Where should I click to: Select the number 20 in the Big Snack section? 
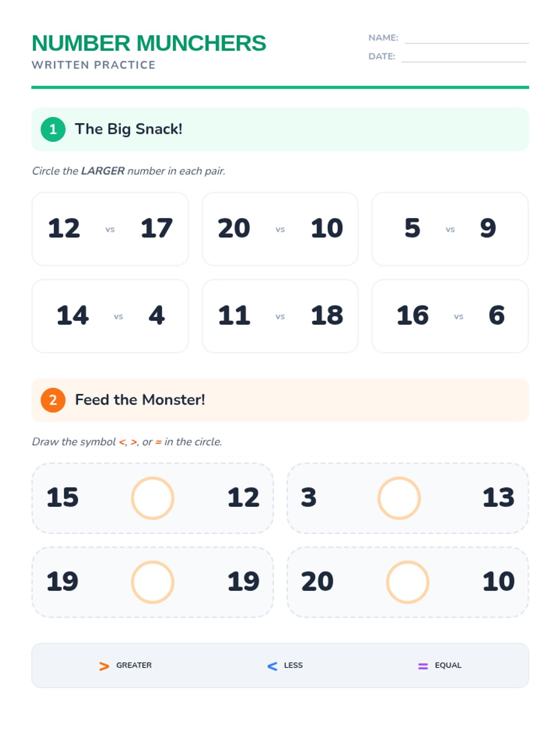tap(234, 228)
